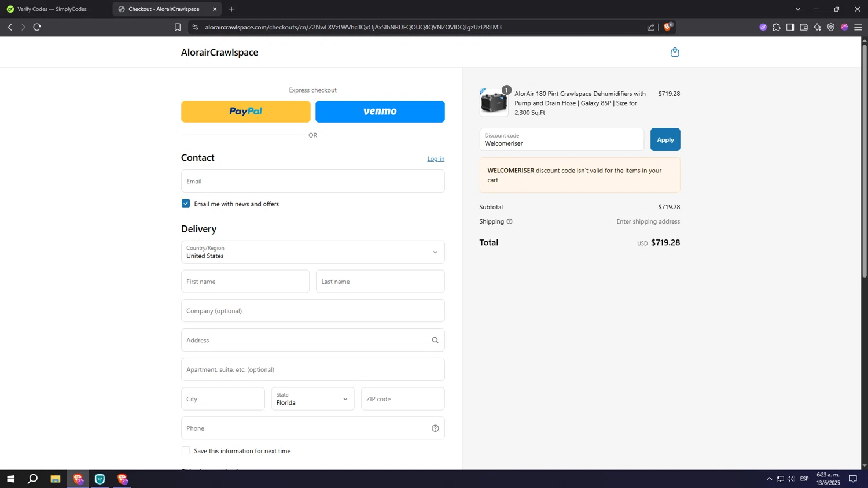Open the Brave VPN shield icon
This screenshot has height=488, width=868.
point(831,27)
